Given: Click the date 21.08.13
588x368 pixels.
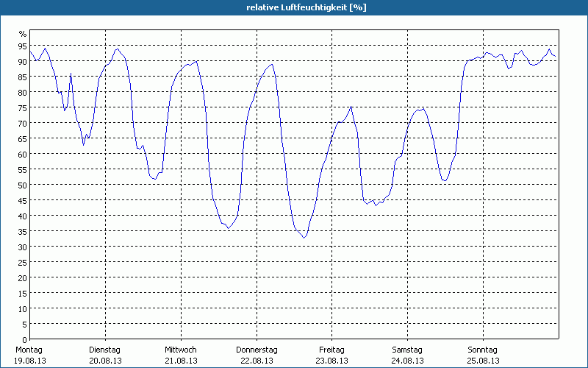Looking at the screenshot, I should point(181,361).
